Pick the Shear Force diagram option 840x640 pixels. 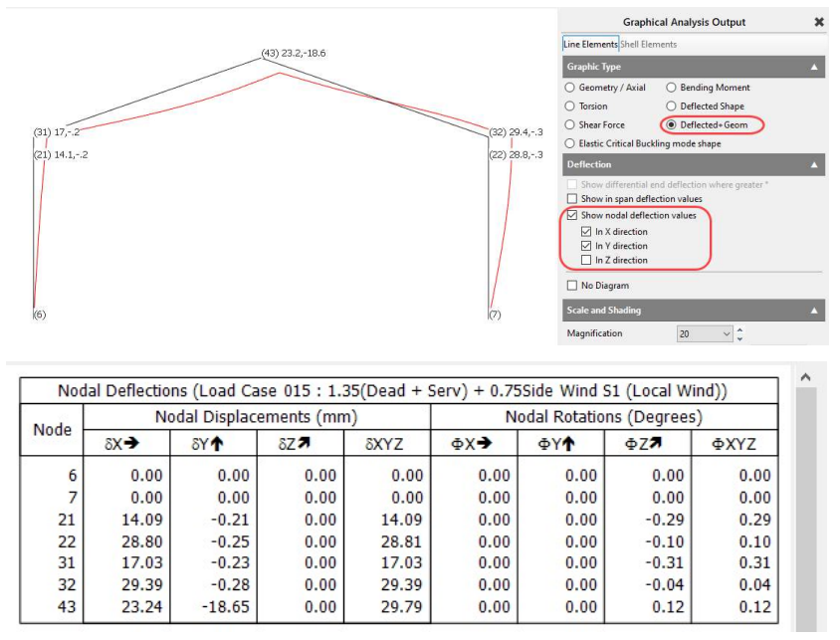click(570, 125)
